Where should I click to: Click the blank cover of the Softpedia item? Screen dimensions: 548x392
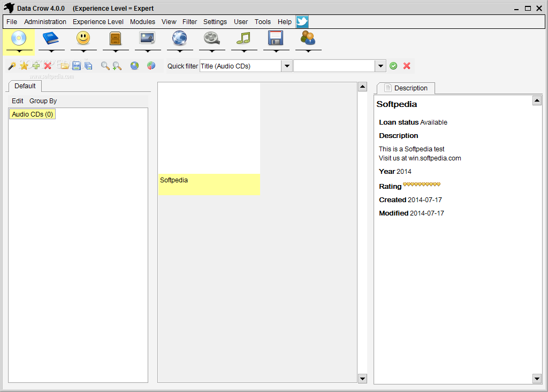(209, 128)
